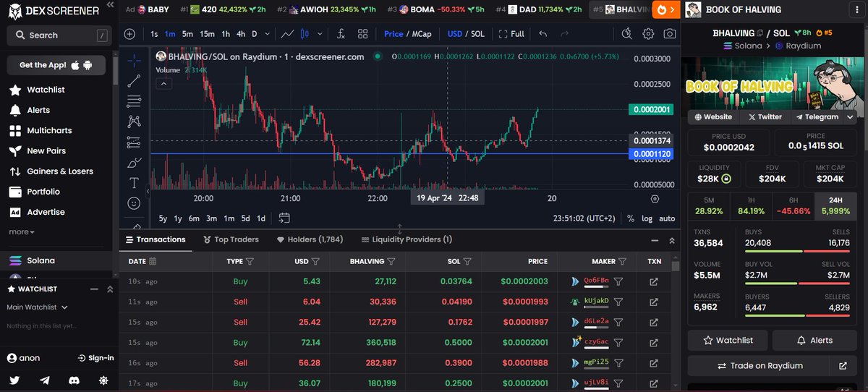Image resolution: width=868 pixels, height=392 pixels.
Task: Toggle percentage scale on the chart
Action: point(631,218)
